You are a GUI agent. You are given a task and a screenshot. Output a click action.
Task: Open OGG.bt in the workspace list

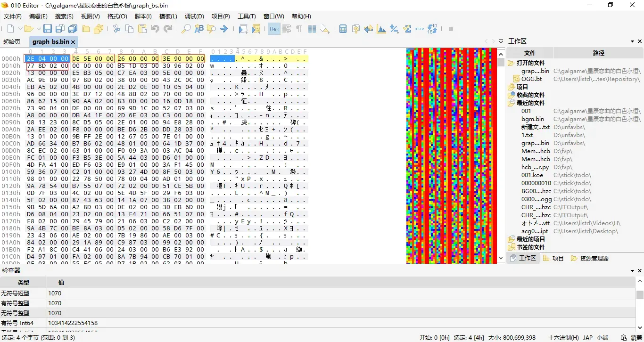coord(531,79)
